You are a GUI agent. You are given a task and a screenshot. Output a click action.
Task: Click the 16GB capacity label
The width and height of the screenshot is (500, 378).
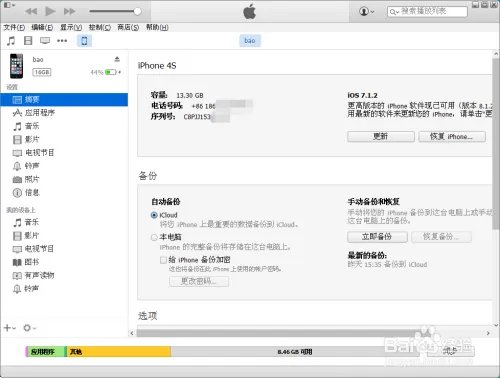(42, 72)
